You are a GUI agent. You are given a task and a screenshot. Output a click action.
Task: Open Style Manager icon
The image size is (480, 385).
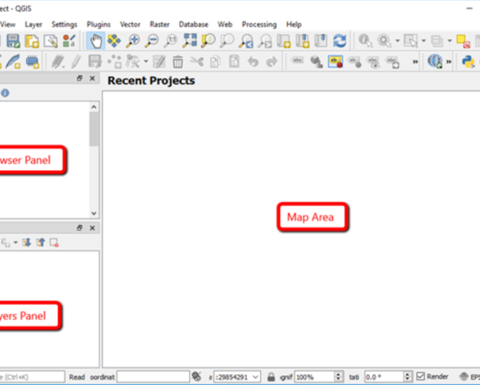click(x=69, y=41)
